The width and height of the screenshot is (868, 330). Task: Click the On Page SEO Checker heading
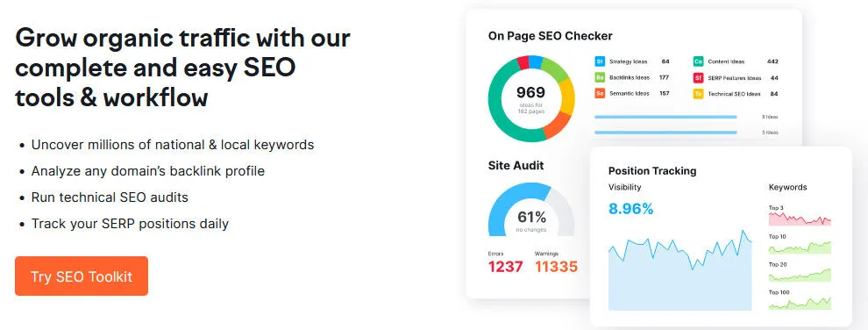click(551, 36)
